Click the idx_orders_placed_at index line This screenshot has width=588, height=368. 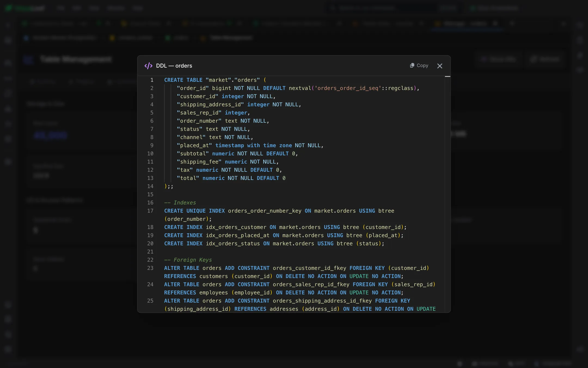tap(284, 235)
